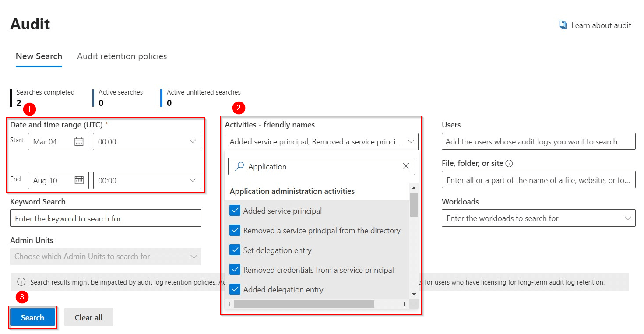Uncheck Set delegation entry activity
Viewport: 644px width, 334px height.
coord(235,250)
